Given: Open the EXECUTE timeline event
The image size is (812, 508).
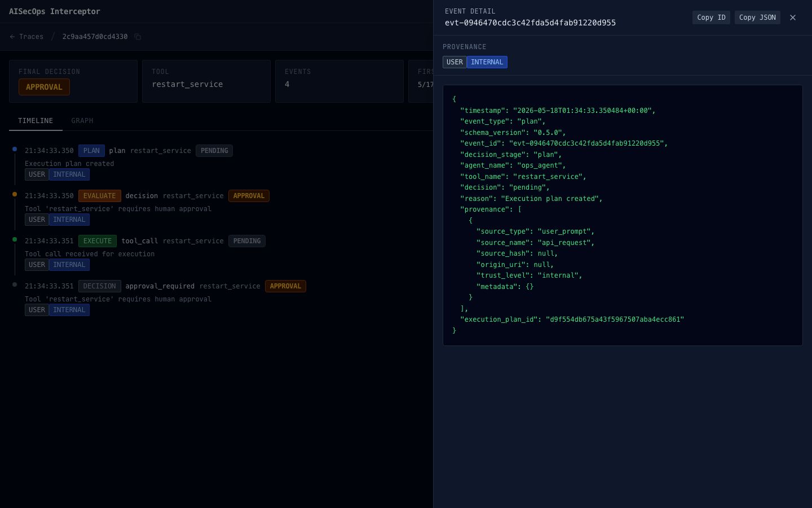Looking at the screenshot, I should pos(98,241).
